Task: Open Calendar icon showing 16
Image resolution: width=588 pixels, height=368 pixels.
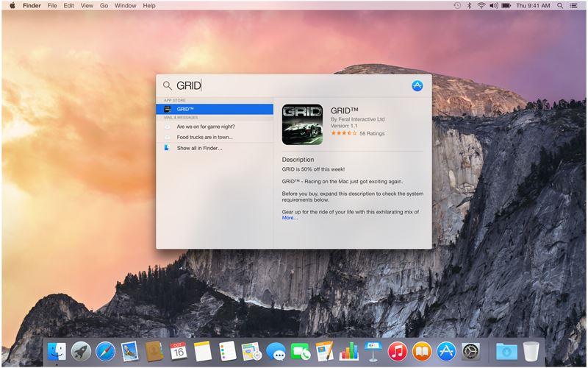Action: point(179,352)
